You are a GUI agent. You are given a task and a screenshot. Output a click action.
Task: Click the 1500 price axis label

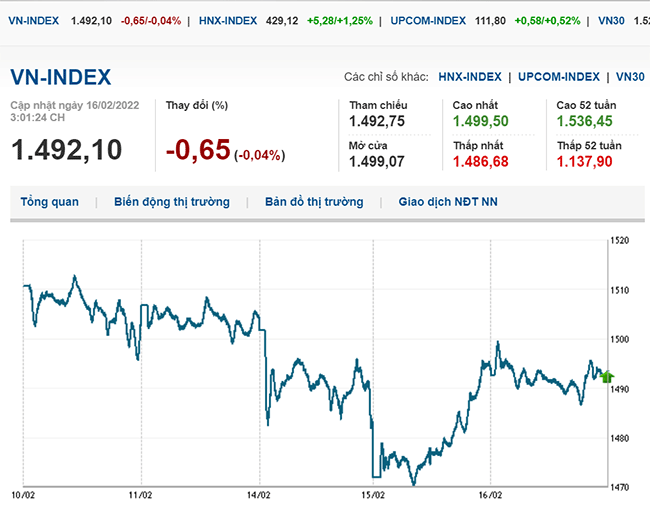[619, 340]
